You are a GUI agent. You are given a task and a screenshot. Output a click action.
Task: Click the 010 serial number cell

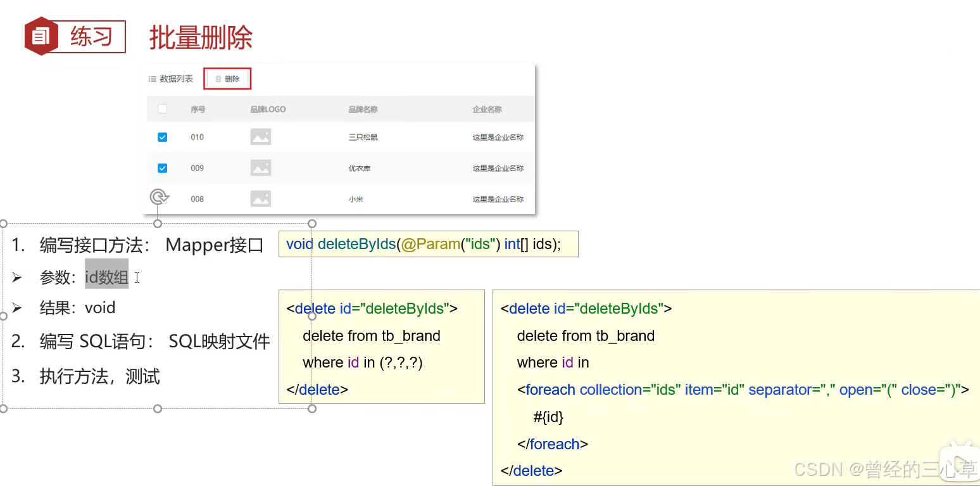pyautogui.click(x=197, y=137)
